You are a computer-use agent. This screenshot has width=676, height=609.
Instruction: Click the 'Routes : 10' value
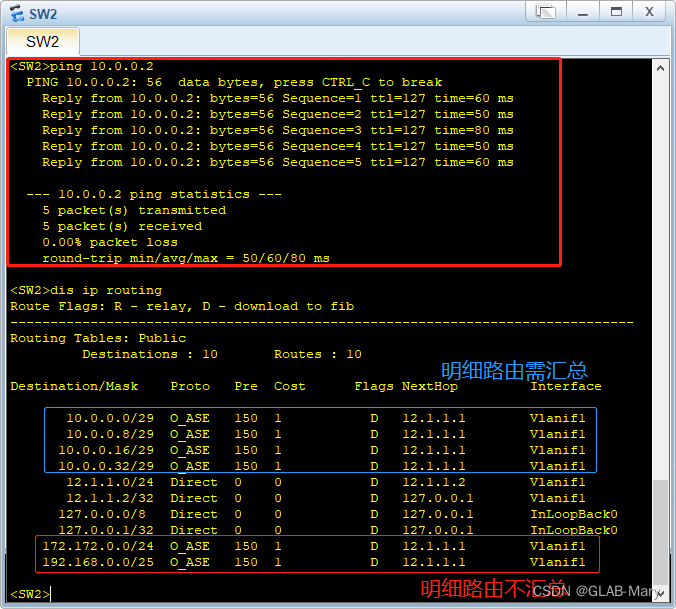click(x=318, y=354)
